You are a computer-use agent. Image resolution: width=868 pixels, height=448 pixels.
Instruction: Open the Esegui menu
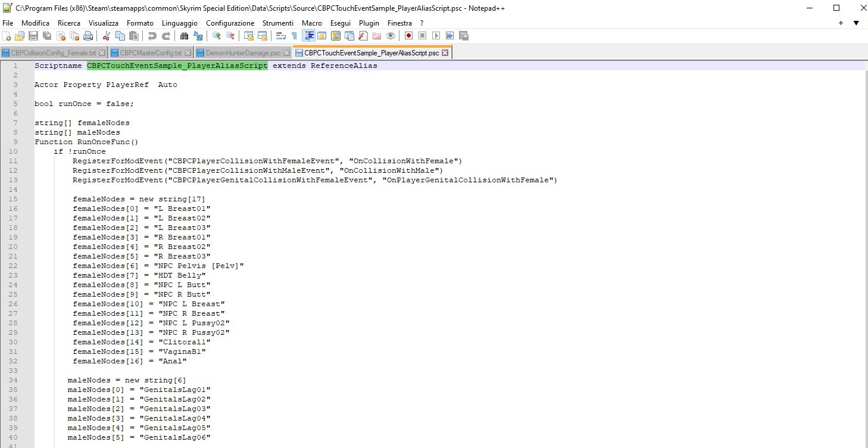point(341,23)
